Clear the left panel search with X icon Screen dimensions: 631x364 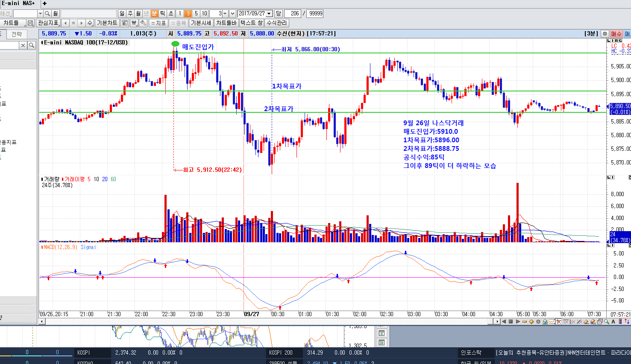click(23, 45)
